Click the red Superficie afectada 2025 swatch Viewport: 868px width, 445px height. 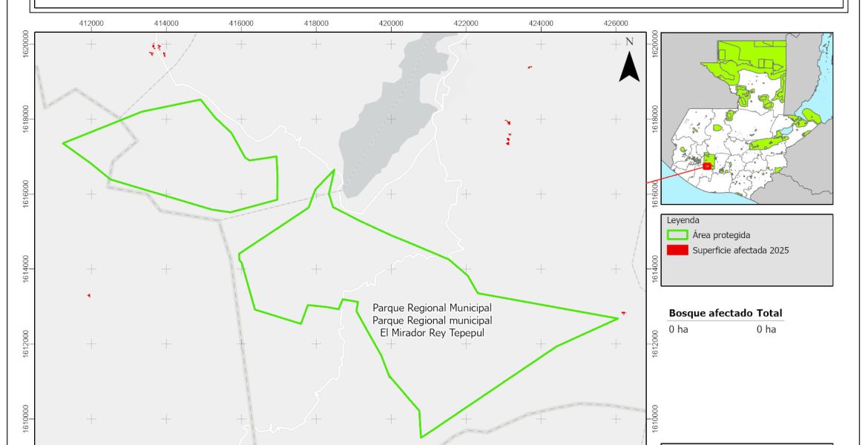point(677,251)
